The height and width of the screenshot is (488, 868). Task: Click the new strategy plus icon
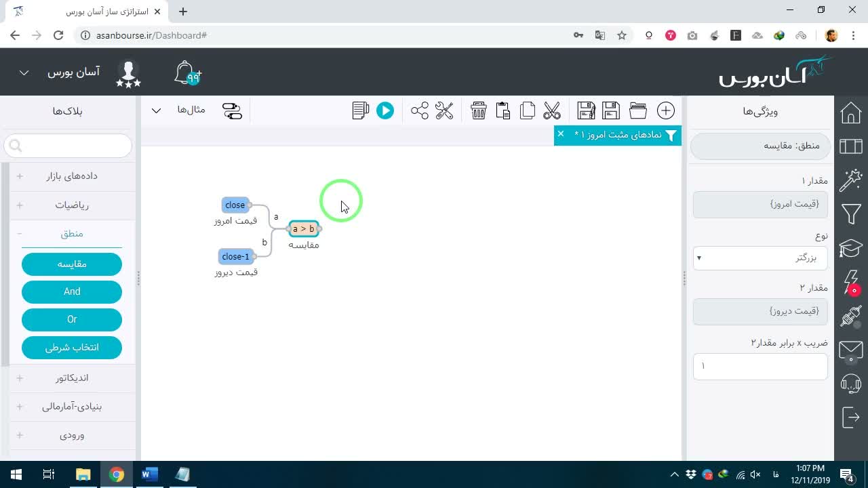coord(666,110)
